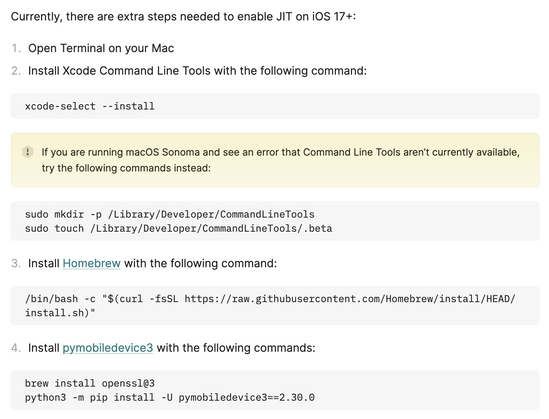The height and width of the screenshot is (419, 549).
Task: Click the sudo mkdir -p command line
Action: click(170, 214)
